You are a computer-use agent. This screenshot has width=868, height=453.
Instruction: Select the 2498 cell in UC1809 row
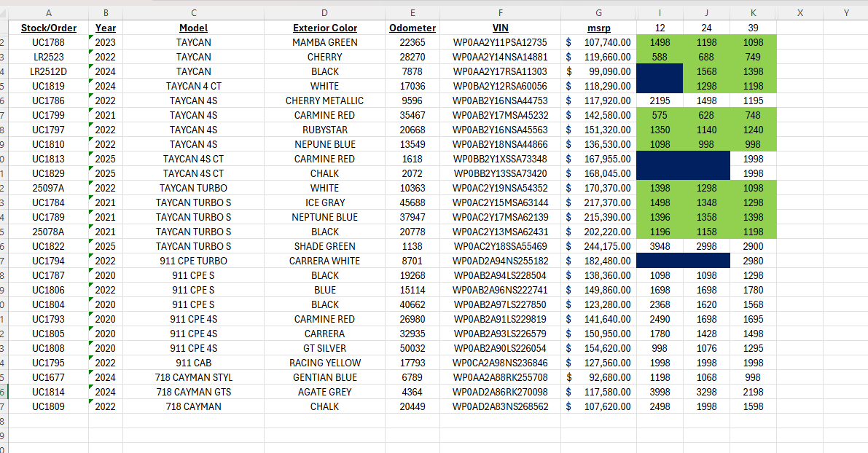660,406
